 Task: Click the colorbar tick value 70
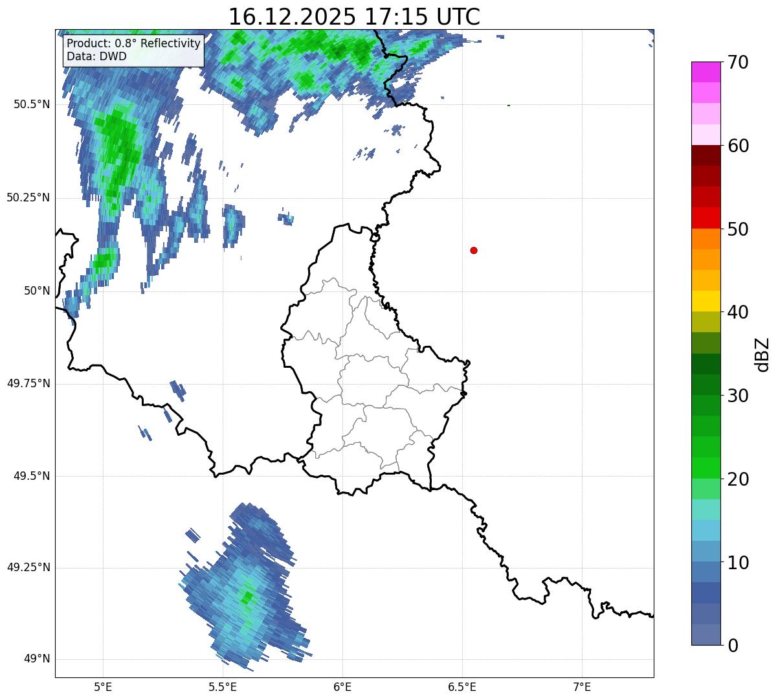[x=738, y=62]
